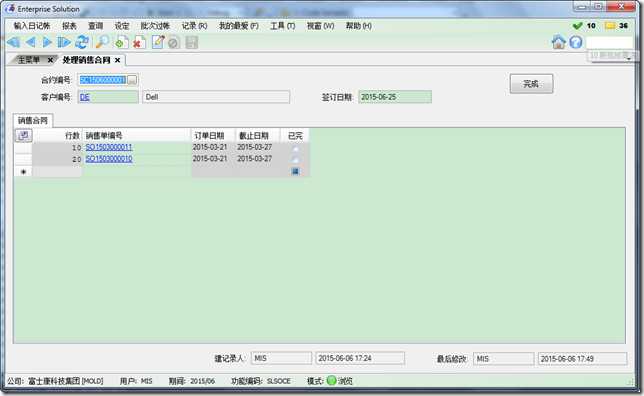Toggle 已完 checkbox in the new row
The width and height of the screenshot is (644, 396).
[295, 171]
